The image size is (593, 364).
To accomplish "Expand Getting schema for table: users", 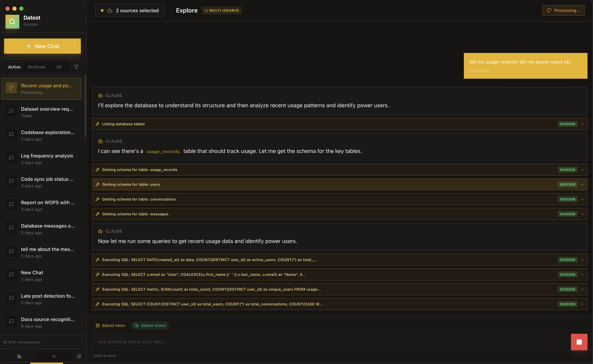I will (x=582, y=184).
